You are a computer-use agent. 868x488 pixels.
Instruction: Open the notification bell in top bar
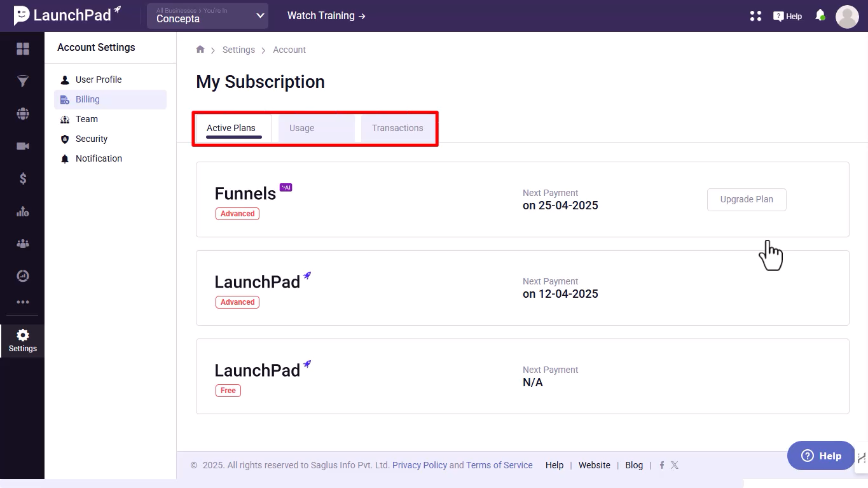[x=820, y=15]
